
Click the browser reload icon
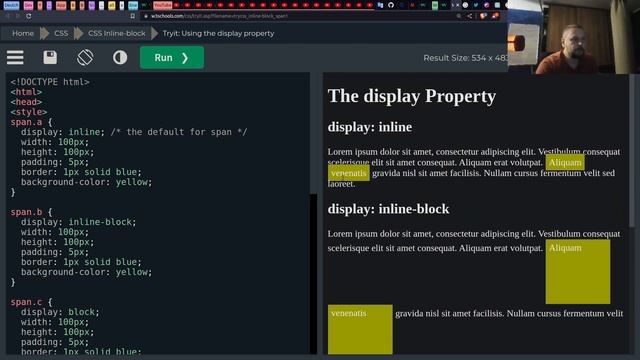[29, 16]
